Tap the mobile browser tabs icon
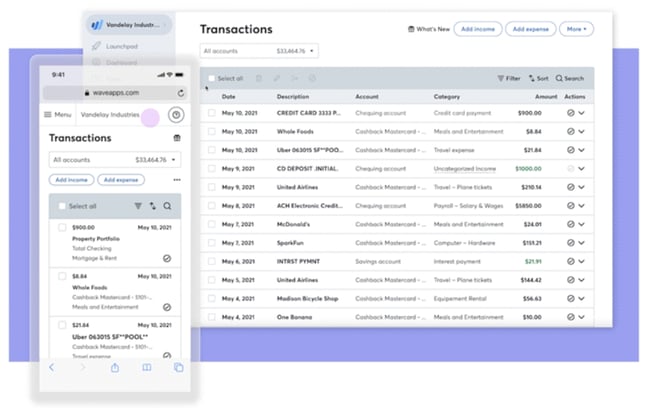Viewport: 650px width, 412px height. tap(179, 367)
